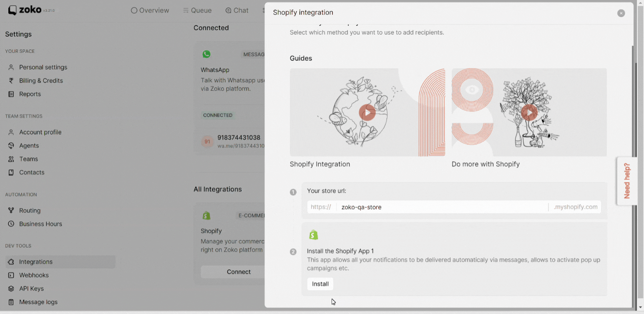Open Contacts page
644x314 pixels.
(32, 172)
